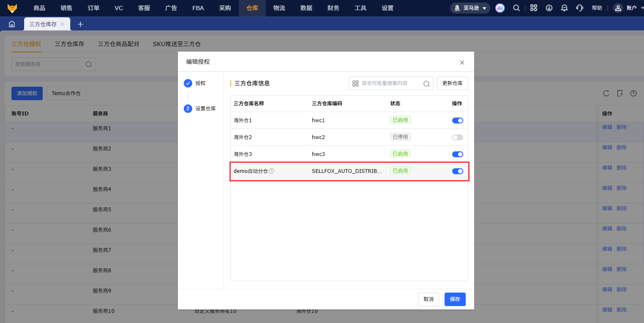
Task: Click the refresh icon above the table
Action: [x=606, y=93]
